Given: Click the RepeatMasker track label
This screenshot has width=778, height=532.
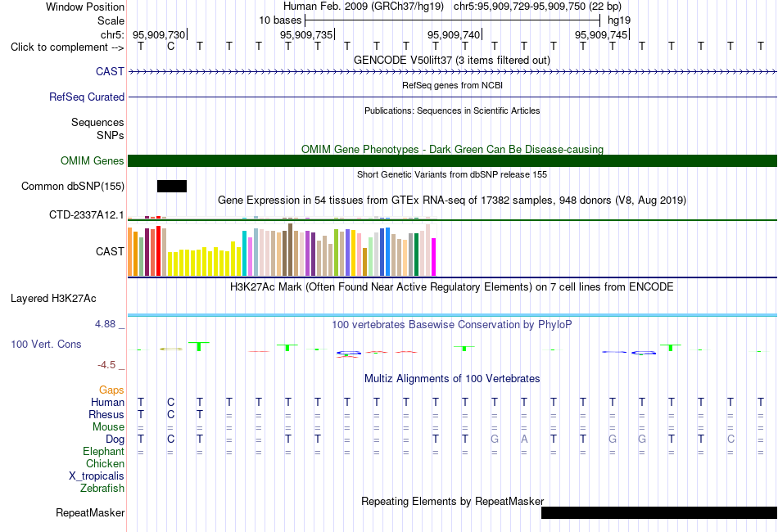Looking at the screenshot, I should pyautogui.click(x=90, y=512).
